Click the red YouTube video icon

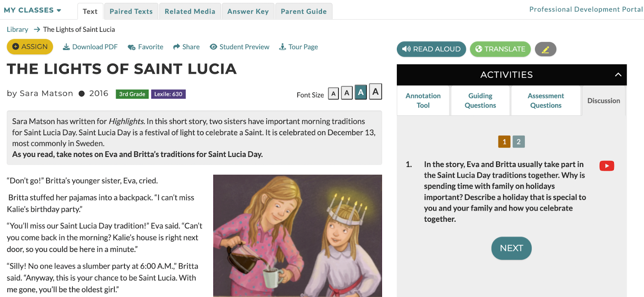607,166
